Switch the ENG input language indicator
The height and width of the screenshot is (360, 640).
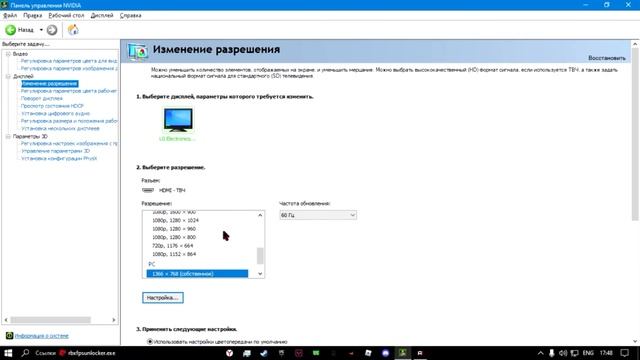pyautogui.click(x=588, y=353)
